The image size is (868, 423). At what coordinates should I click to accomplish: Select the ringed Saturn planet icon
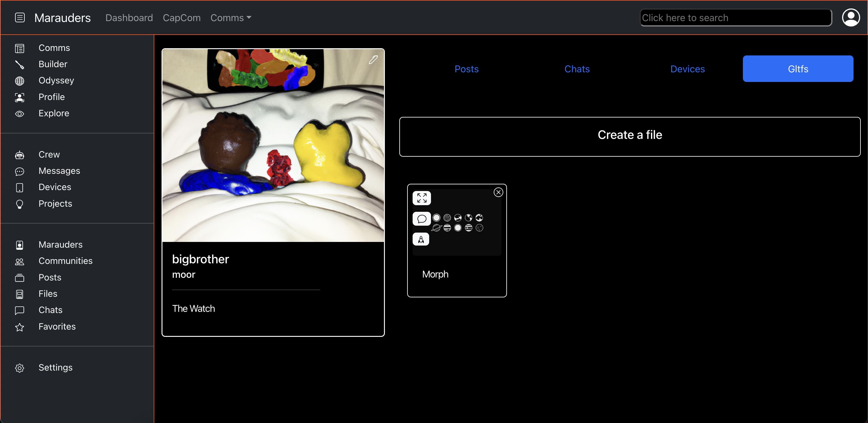pos(436,228)
